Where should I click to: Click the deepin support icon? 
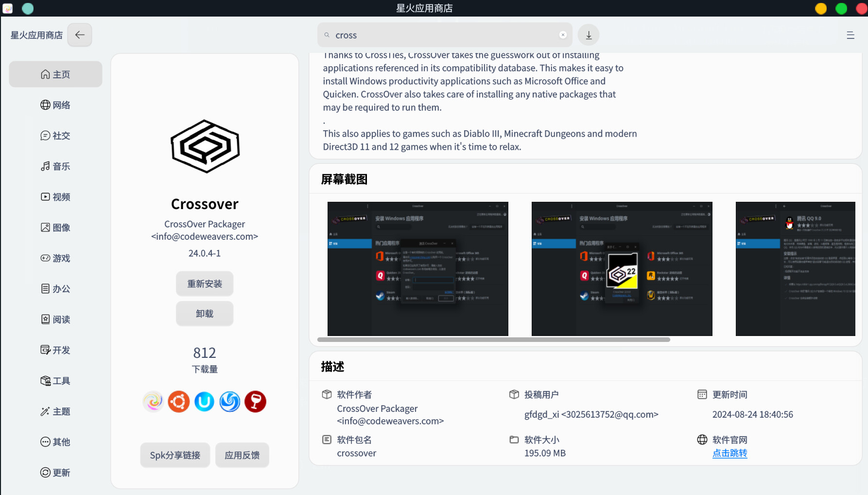point(230,402)
